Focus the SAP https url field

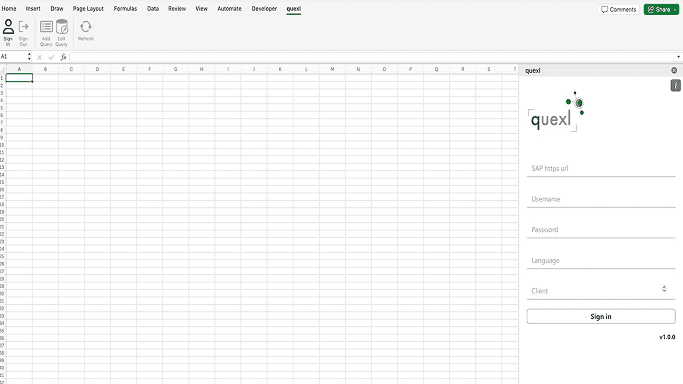click(601, 168)
